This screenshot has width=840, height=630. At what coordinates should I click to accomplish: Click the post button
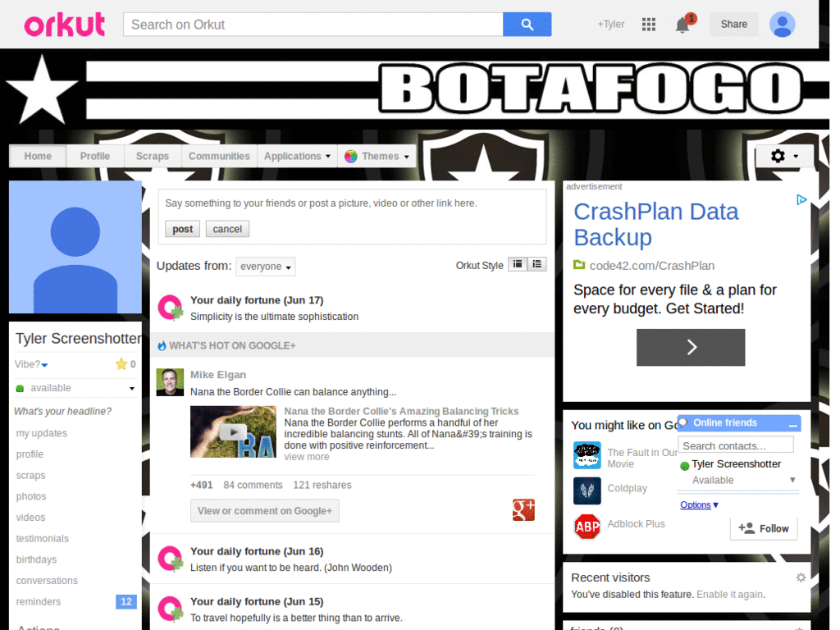[x=182, y=229]
